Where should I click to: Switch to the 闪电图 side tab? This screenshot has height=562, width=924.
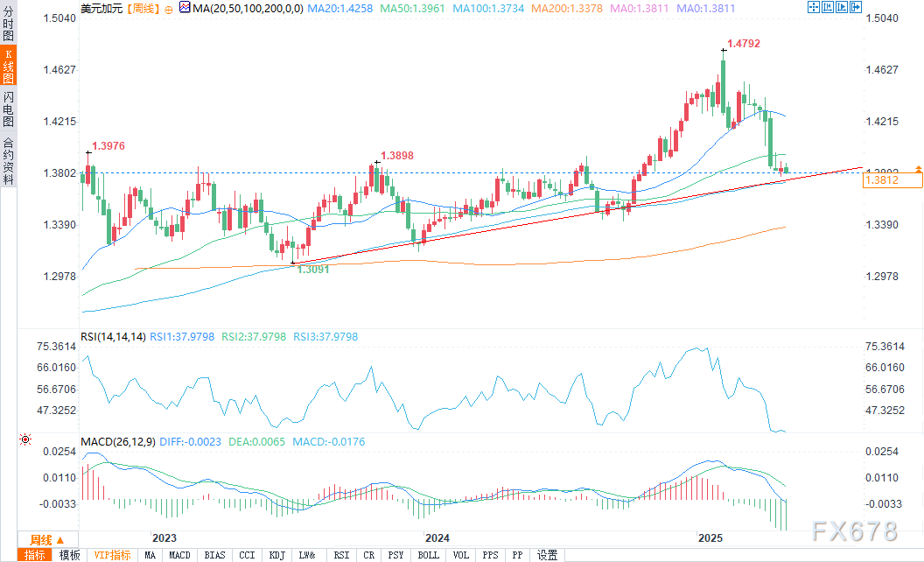pos(8,108)
